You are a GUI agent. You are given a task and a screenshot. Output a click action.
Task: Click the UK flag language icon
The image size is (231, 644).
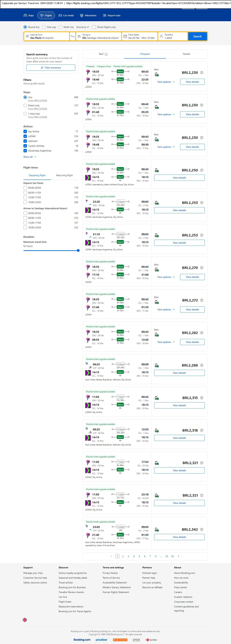[x=25, y=620]
